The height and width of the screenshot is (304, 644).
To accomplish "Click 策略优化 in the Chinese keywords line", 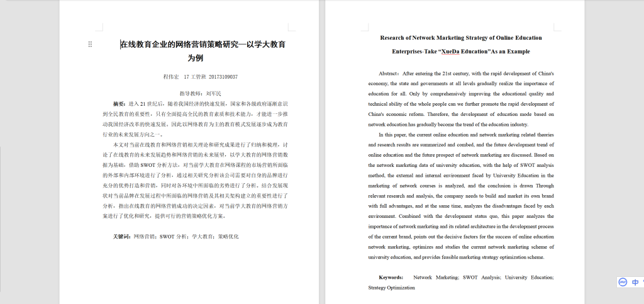I will click(228, 237).
